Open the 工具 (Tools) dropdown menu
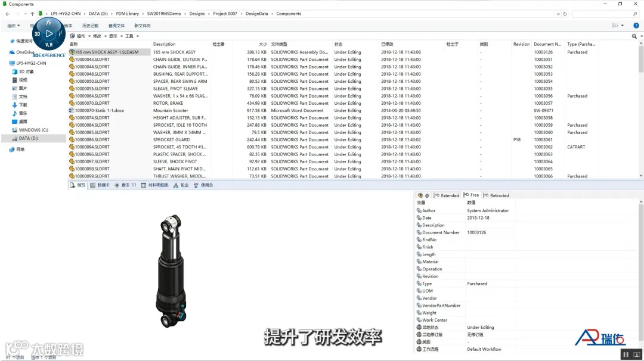Image resolution: width=644 pixels, height=361 pixels. (131, 36)
